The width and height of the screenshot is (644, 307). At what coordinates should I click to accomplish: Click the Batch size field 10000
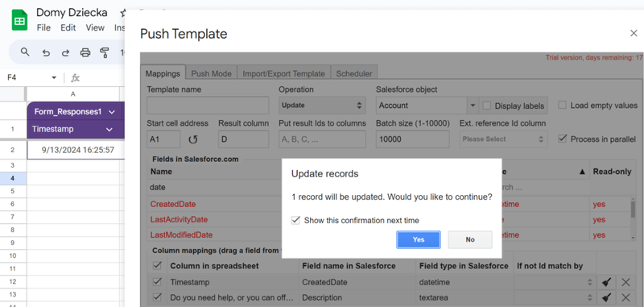tap(412, 139)
